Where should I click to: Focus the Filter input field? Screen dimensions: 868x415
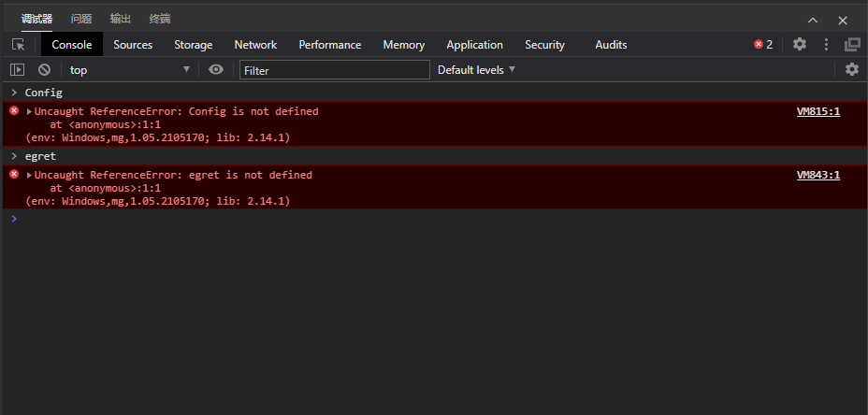[x=334, y=70]
